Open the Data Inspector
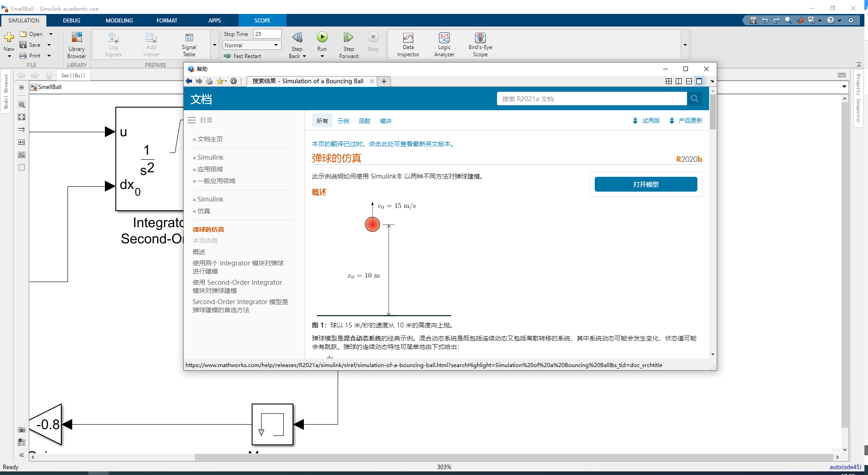 tap(408, 45)
